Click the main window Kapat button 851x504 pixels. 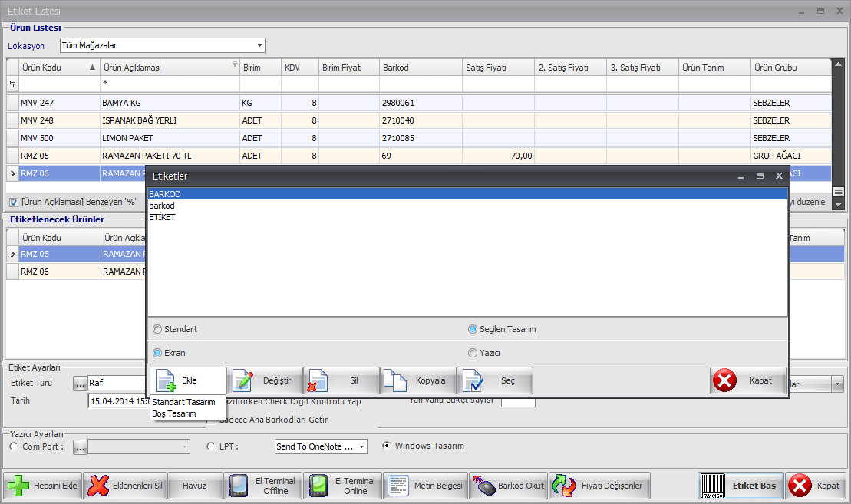click(x=815, y=486)
